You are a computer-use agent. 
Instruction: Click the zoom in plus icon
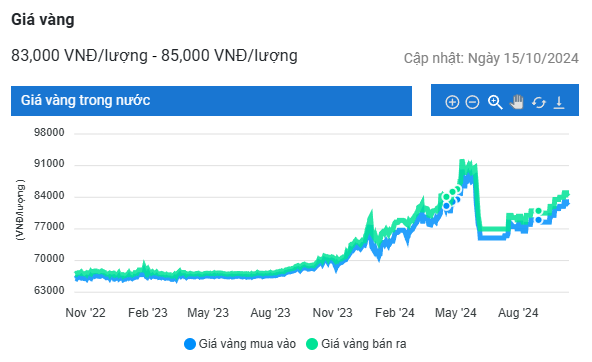452,102
